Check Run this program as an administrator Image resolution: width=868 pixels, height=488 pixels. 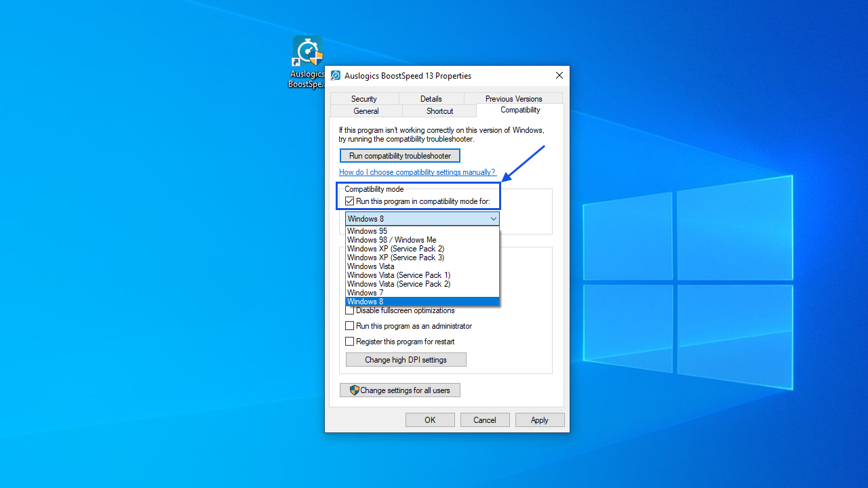point(350,326)
